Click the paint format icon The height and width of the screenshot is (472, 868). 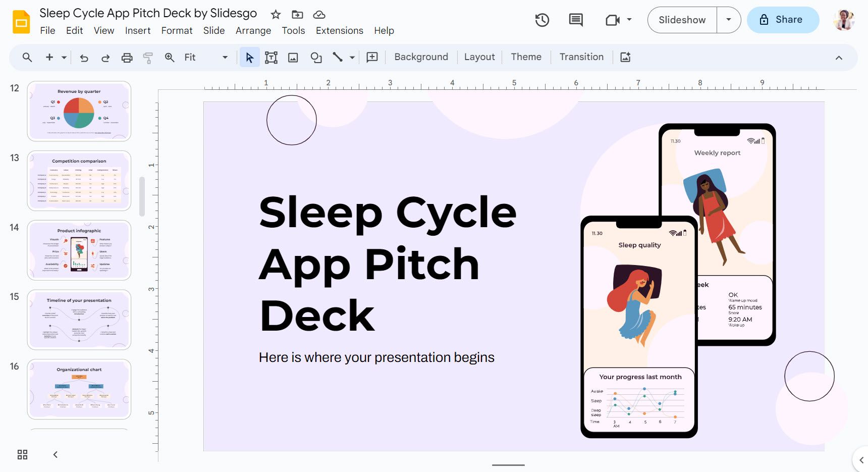click(x=148, y=58)
